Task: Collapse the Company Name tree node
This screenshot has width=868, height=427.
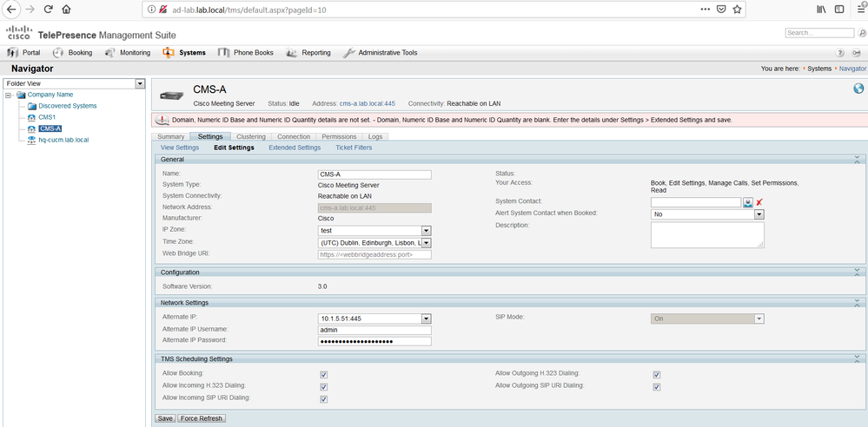Action: tap(9, 95)
